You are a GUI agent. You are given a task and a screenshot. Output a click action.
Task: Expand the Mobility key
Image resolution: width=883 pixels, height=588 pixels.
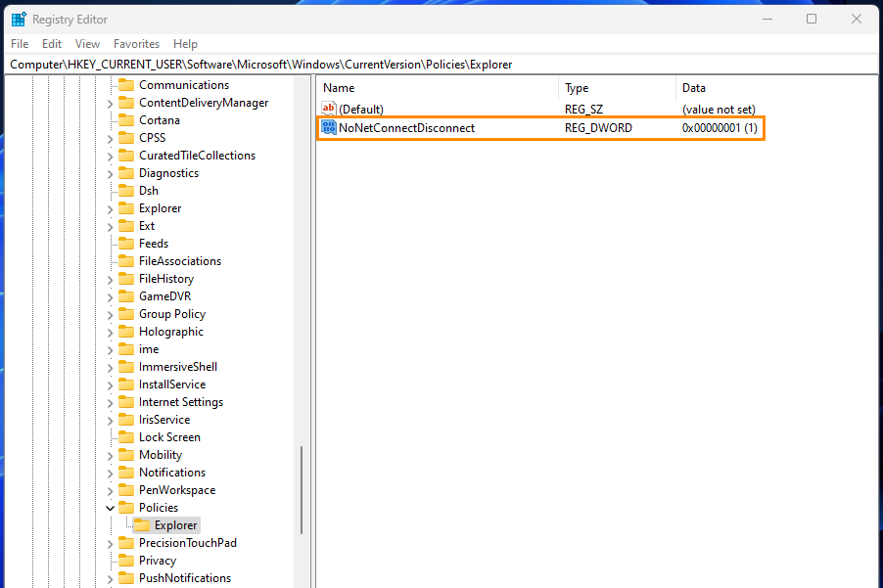pyautogui.click(x=111, y=456)
